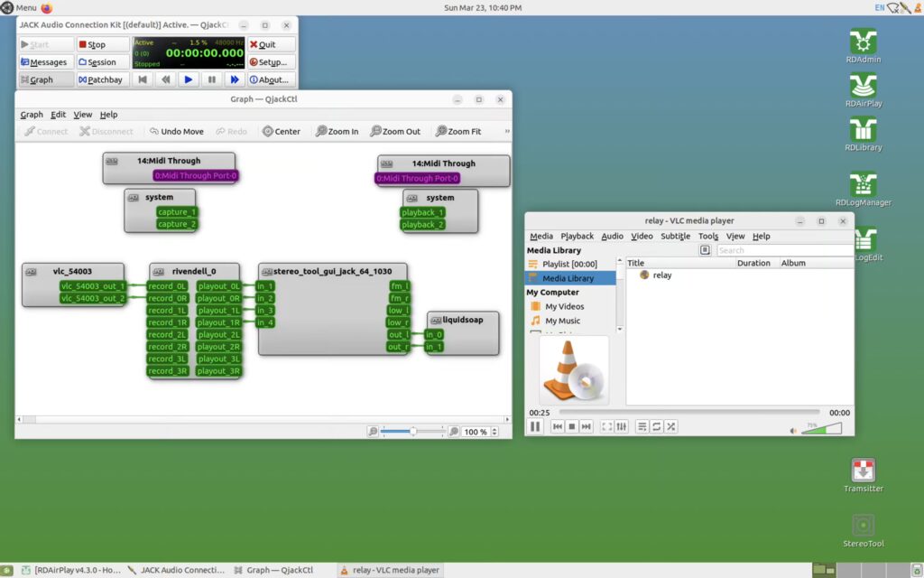Open RDLogManager desktop icon

coord(863,189)
